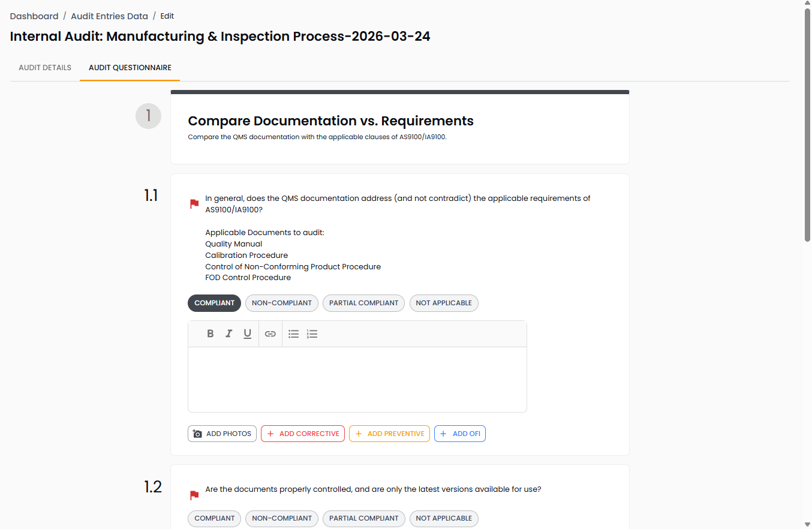Set question 1.1 to Not Applicable
This screenshot has height=529, width=812.
(x=444, y=303)
